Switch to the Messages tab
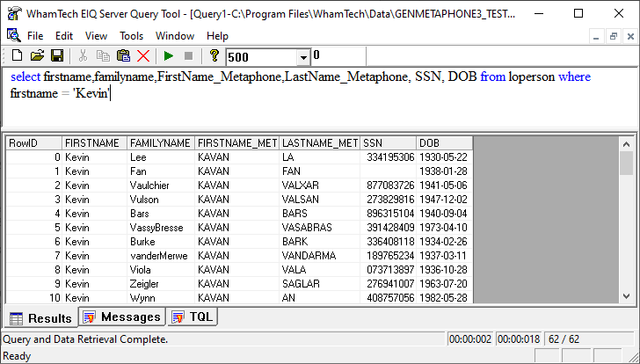 click(121, 317)
